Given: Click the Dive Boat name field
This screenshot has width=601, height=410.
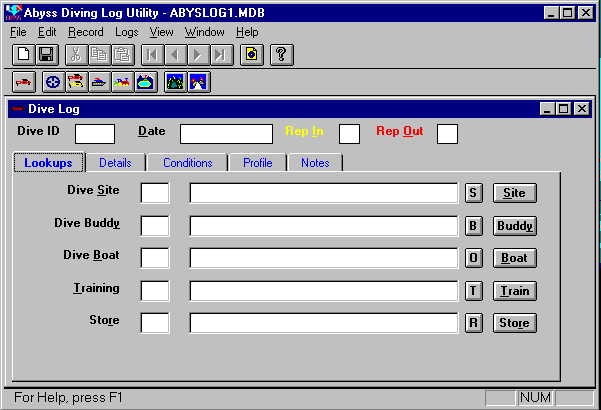Looking at the screenshot, I should (x=324, y=258).
